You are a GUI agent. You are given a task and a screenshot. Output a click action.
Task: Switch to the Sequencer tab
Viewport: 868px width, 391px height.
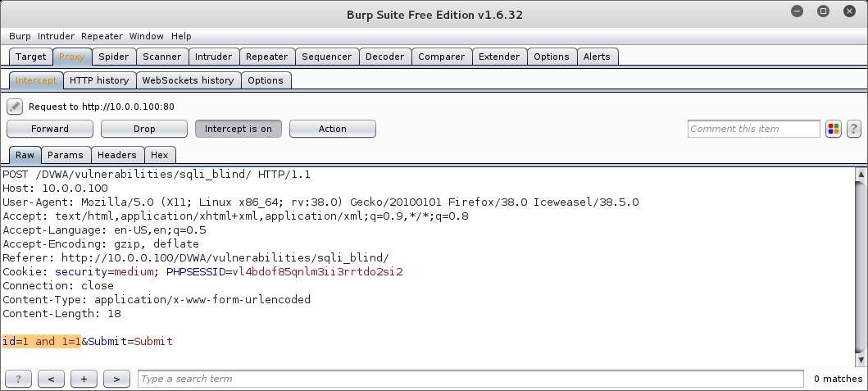326,57
